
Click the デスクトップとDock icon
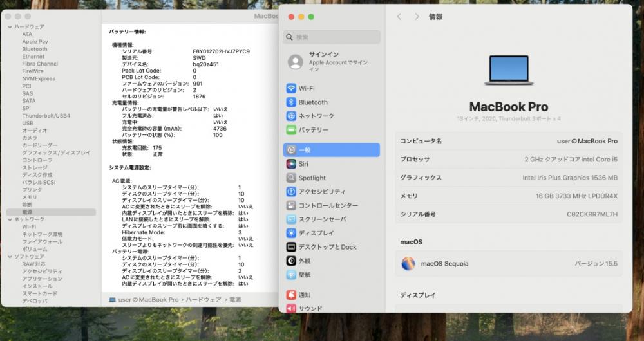291,247
